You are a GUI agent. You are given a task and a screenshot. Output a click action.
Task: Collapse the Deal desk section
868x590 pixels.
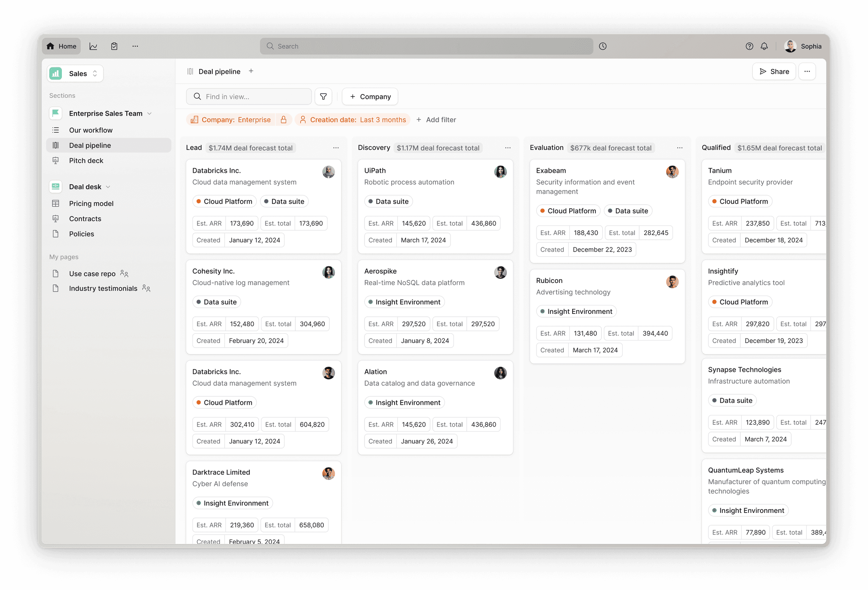click(x=108, y=187)
